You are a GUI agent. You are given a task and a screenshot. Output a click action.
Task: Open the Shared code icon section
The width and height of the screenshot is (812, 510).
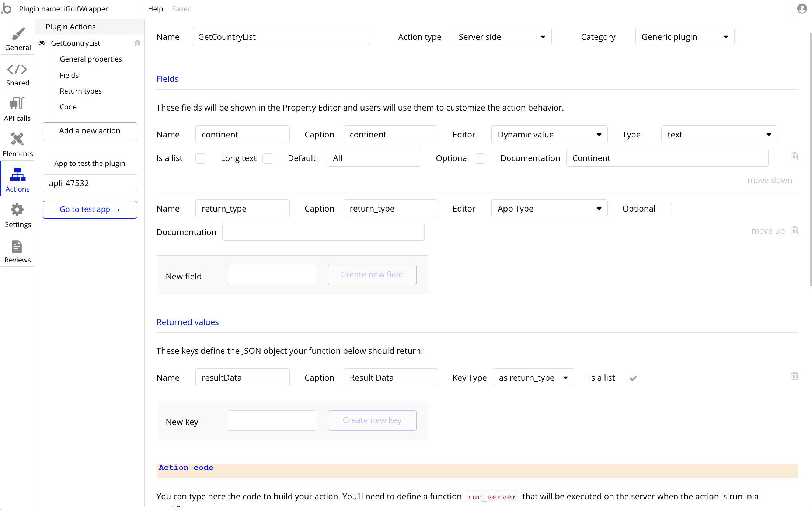17,69
